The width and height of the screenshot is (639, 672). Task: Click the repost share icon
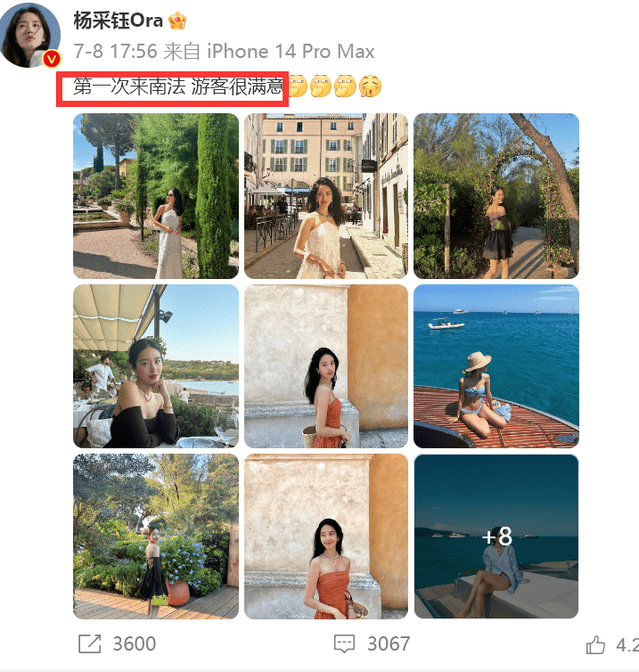[90, 644]
